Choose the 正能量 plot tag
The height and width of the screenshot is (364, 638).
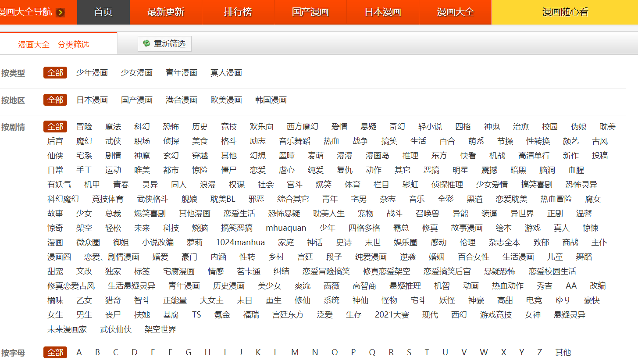coord(175,300)
